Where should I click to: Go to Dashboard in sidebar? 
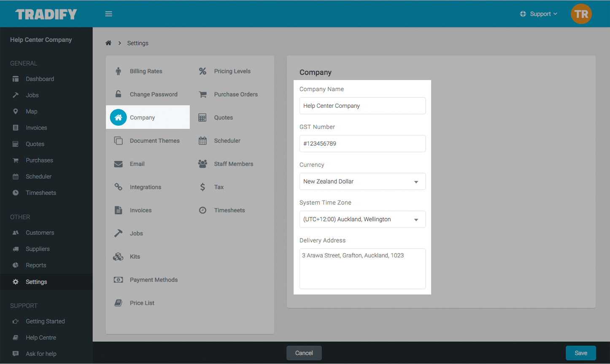coord(40,79)
